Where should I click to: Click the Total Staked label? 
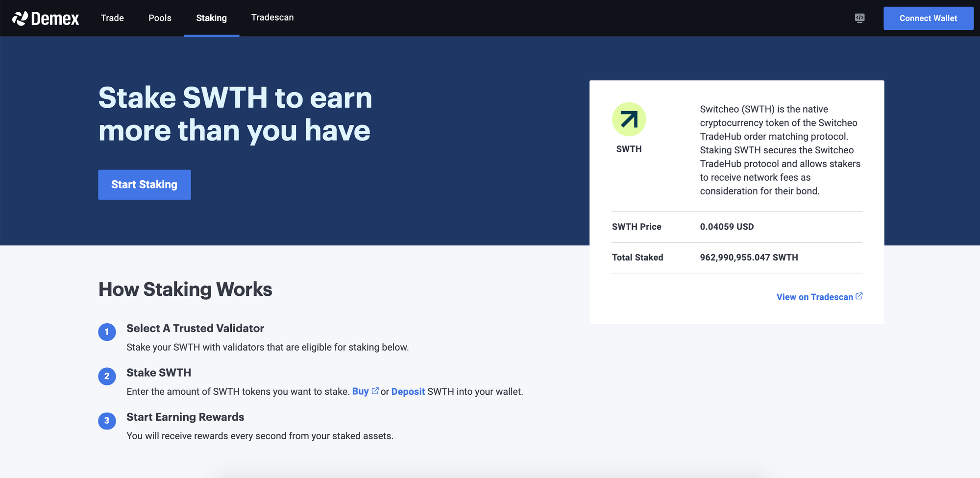[637, 258]
